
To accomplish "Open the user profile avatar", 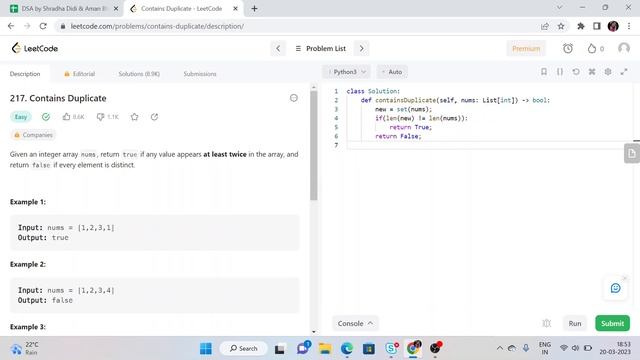I will point(624,49).
